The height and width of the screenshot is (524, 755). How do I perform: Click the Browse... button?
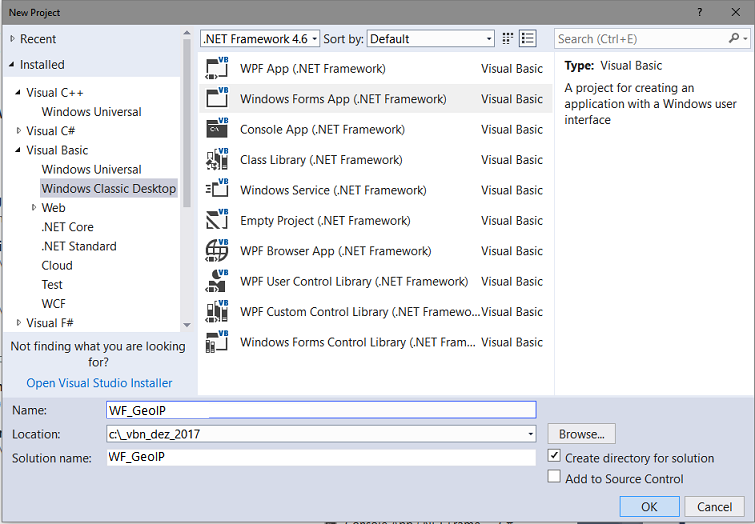tap(581, 434)
